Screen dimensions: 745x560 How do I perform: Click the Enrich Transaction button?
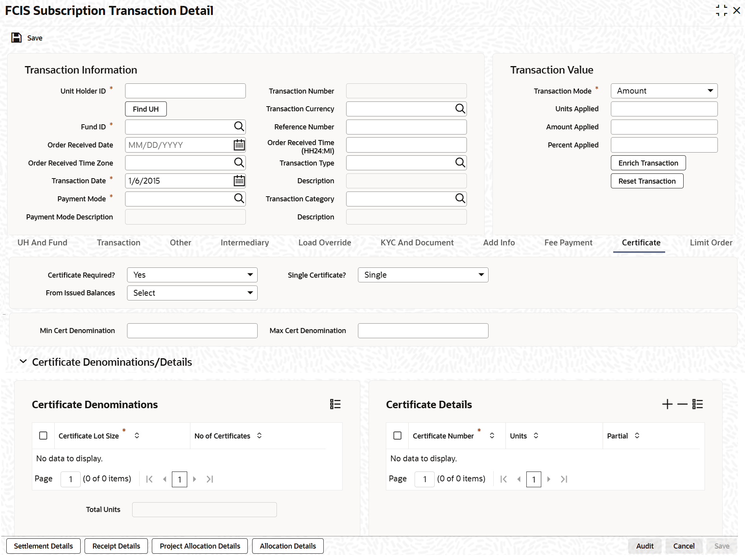point(648,163)
